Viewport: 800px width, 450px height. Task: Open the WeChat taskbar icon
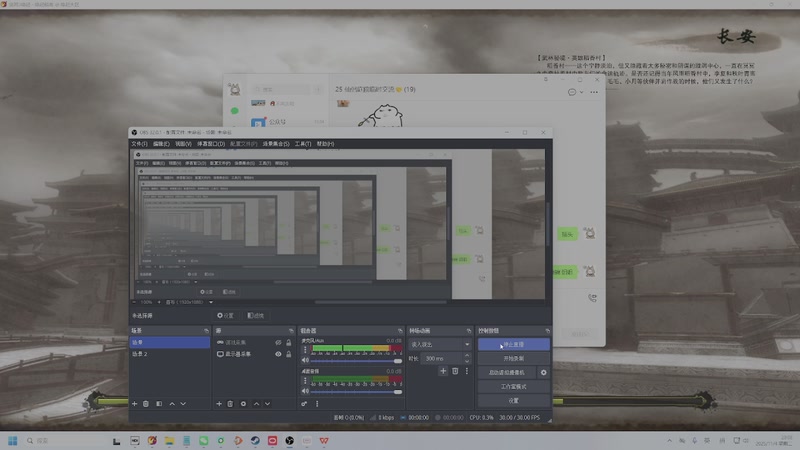tap(204, 441)
